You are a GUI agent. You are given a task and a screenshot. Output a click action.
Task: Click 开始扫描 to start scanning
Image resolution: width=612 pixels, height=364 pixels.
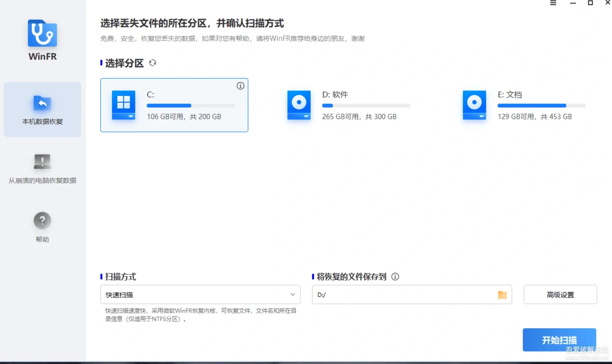[559, 340]
